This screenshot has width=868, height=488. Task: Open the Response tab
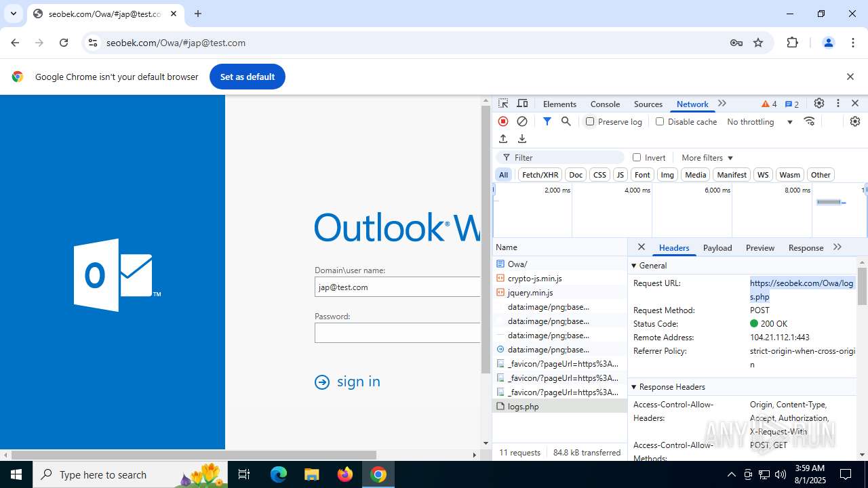[x=806, y=248]
